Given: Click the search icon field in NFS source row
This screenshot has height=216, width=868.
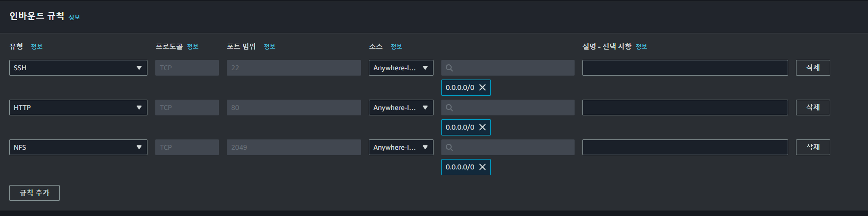Looking at the screenshot, I should point(507,147).
